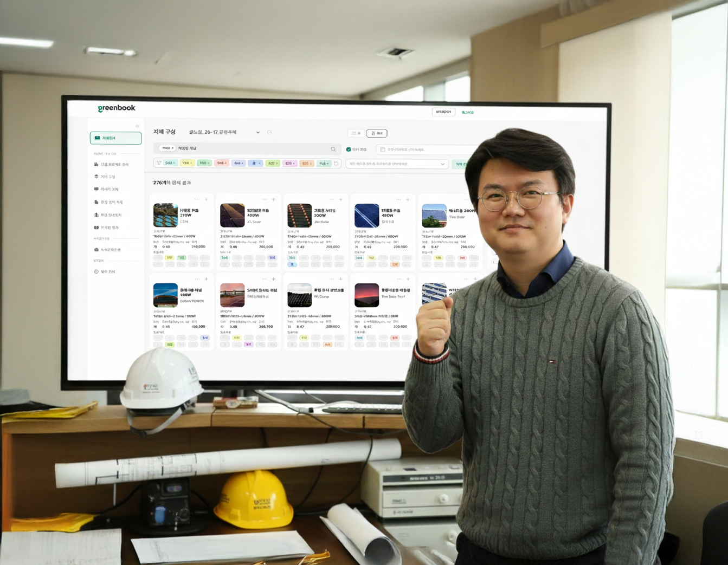The height and width of the screenshot is (565, 728).
Task: Click the refresh icon after the filter chips
Action: point(336,163)
